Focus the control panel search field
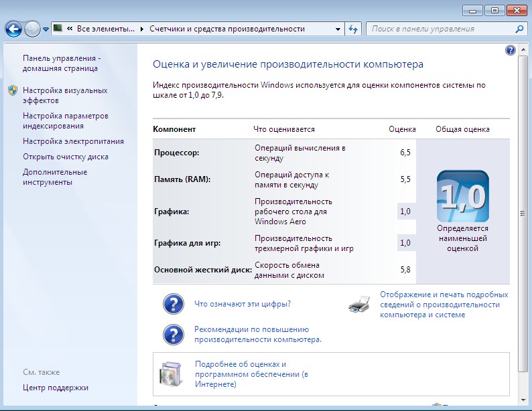532x411 pixels. 441,29
